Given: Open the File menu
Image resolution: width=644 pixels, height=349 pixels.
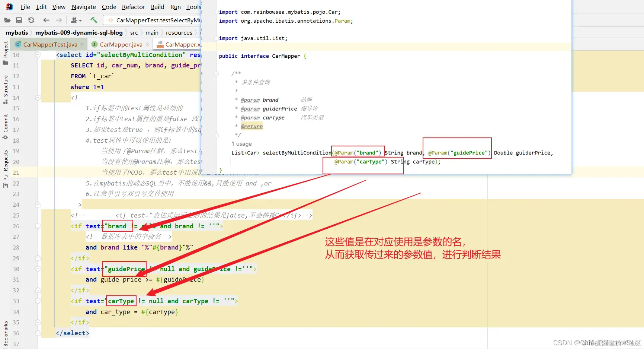Looking at the screenshot, I should tap(25, 7).
